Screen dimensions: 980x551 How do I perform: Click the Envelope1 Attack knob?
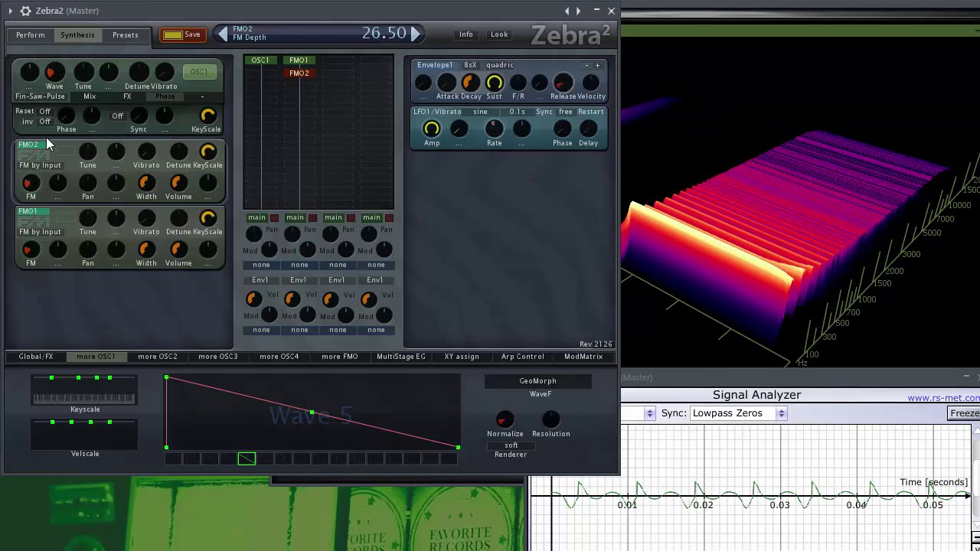click(446, 83)
